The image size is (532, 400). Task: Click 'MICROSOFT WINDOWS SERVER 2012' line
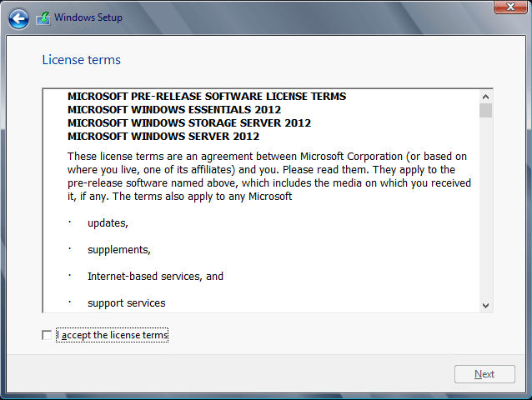163,137
